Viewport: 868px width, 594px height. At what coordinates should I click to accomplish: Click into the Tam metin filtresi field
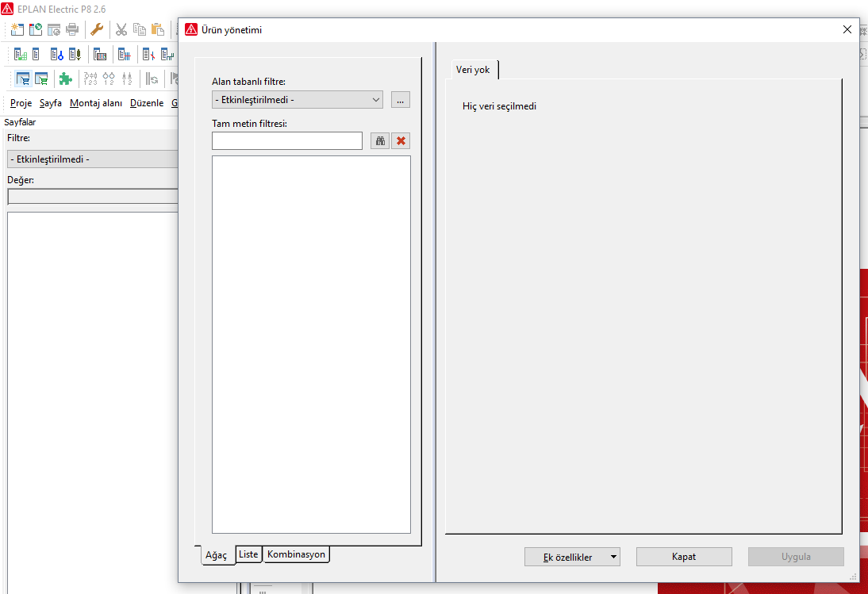[x=286, y=141]
